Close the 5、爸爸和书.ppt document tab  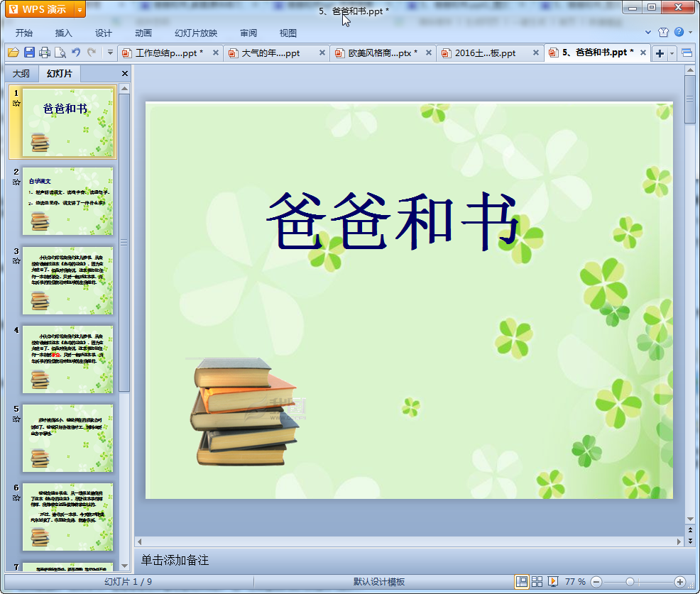643,53
